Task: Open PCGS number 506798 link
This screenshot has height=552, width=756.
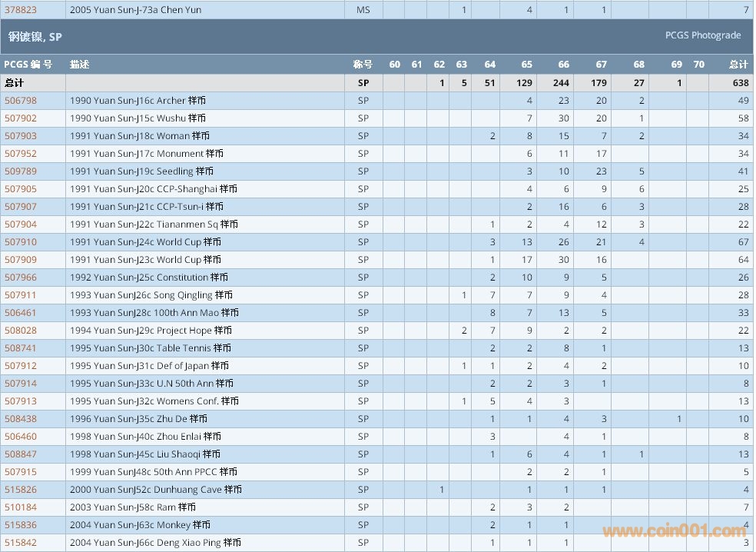Action: click(21, 101)
